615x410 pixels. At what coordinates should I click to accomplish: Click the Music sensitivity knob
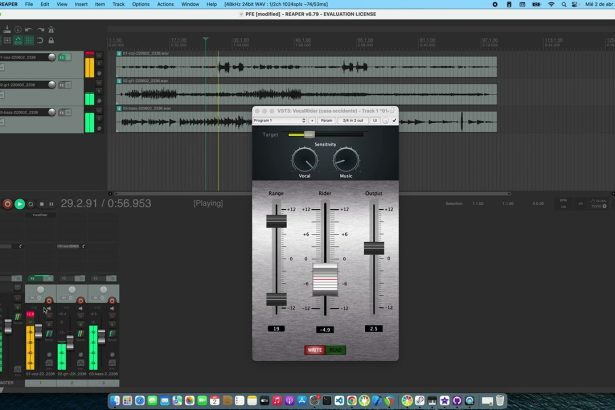coord(346,158)
